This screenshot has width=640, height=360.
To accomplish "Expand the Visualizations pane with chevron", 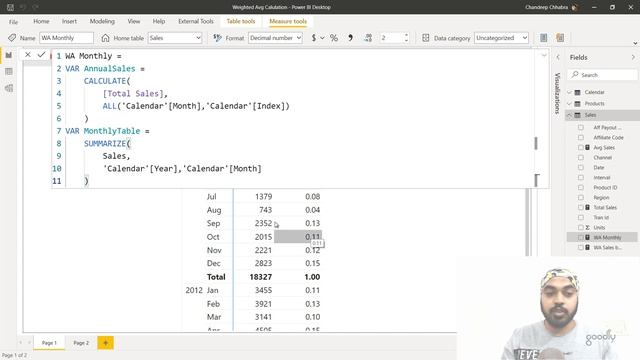I will click(x=558, y=57).
